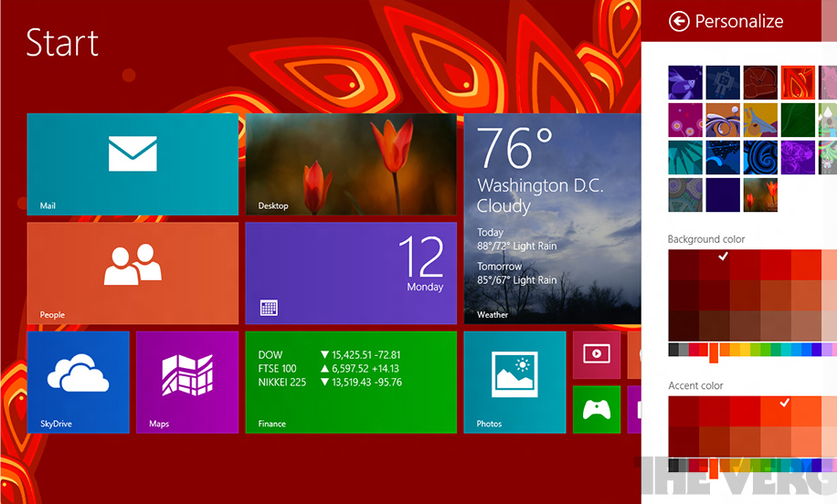This screenshot has width=837, height=504.
Task: Open the Calendar tile showing 12 Monday
Action: click(351, 273)
